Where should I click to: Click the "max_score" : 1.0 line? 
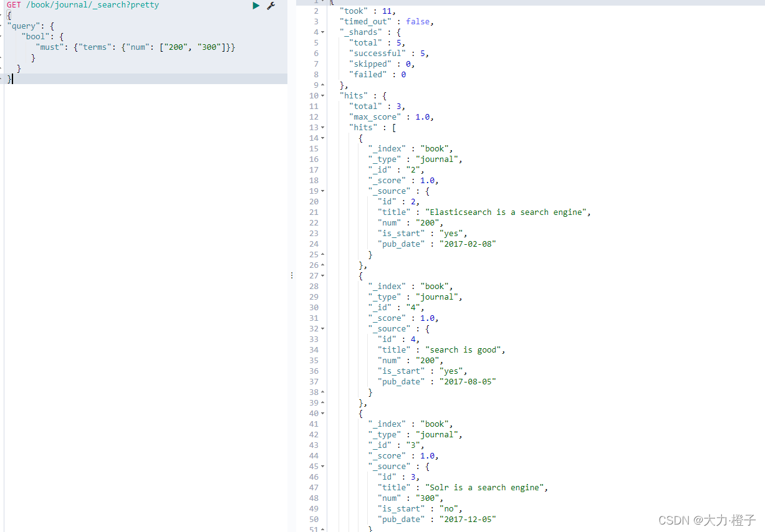pyautogui.click(x=392, y=117)
